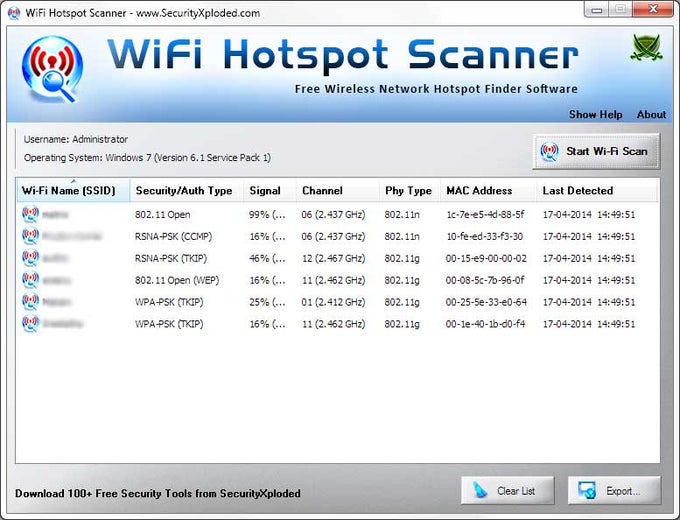The width and height of the screenshot is (680, 520).
Task: Select MAC address 00-1e-40-1b-d0-f4
Action: pos(485,324)
